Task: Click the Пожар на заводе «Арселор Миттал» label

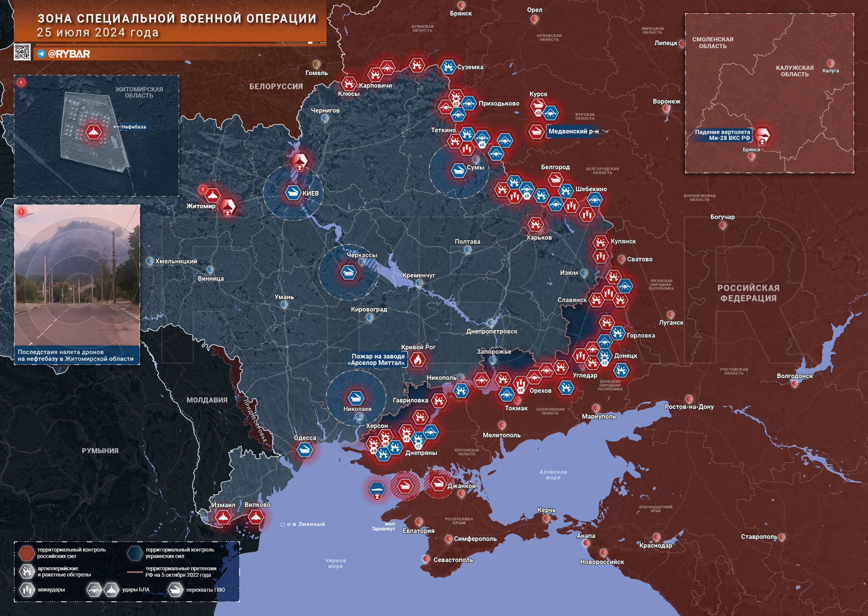Action: point(378,359)
